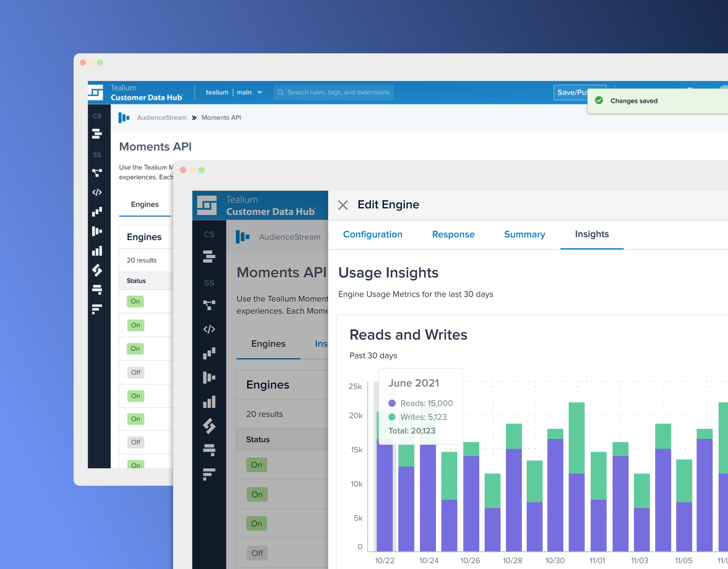The height and width of the screenshot is (569, 728).
Task: Select the bottom sidebar icon in back window
Action: pos(97,309)
